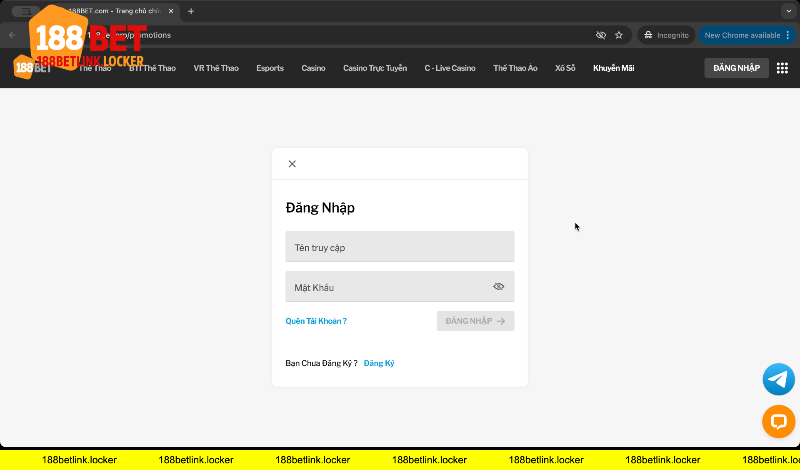Click the New Chrome available update button
This screenshot has height=470, width=800.
tap(745, 35)
